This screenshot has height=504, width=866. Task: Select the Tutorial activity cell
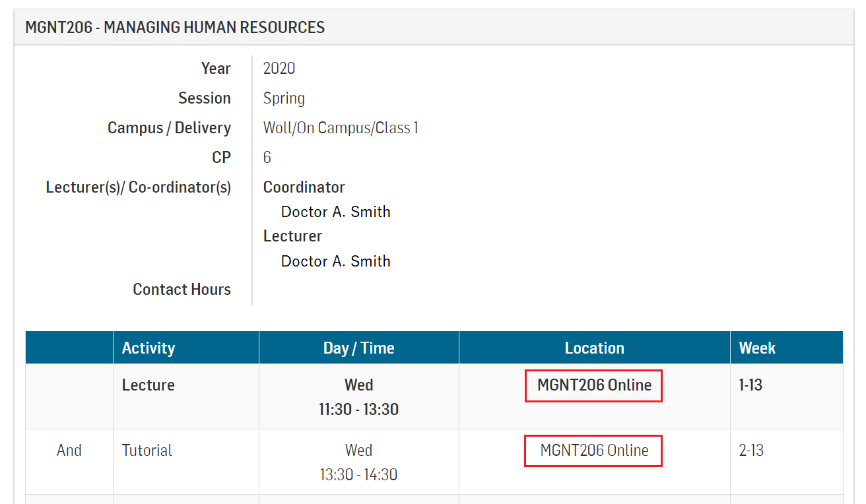pyautogui.click(x=147, y=451)
